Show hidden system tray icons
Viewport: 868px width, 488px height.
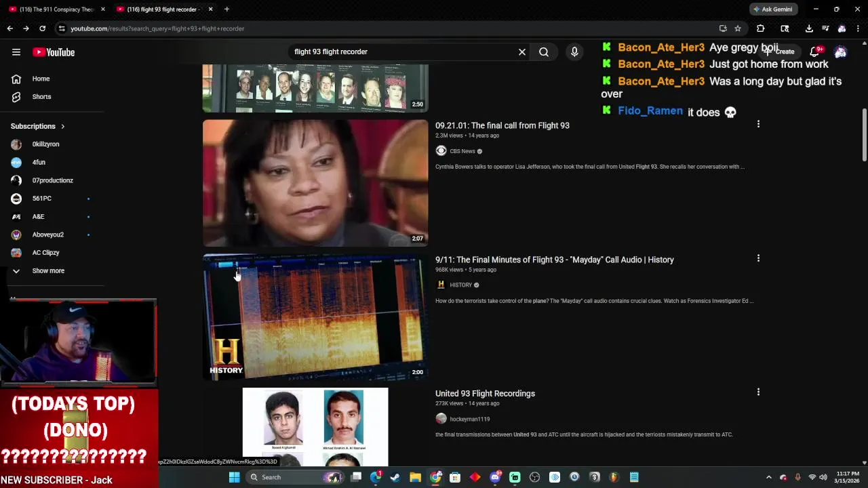(769, 477)
